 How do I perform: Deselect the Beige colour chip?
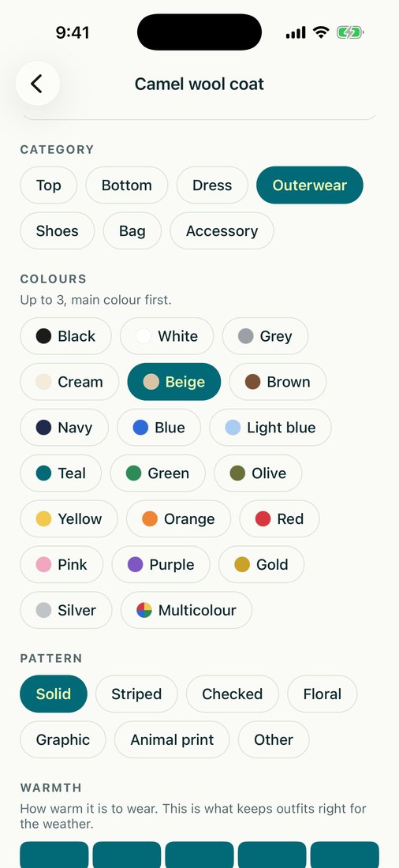(173, 381)
